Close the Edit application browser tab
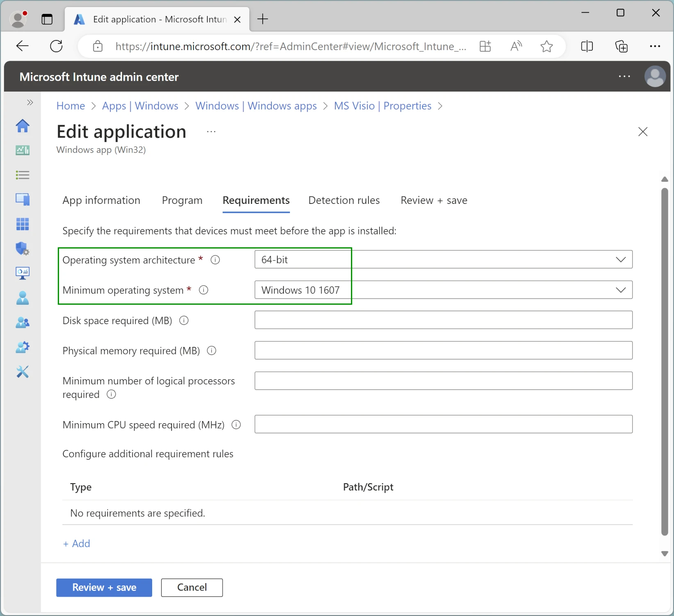674x616 pixels. tap(237, 19)
